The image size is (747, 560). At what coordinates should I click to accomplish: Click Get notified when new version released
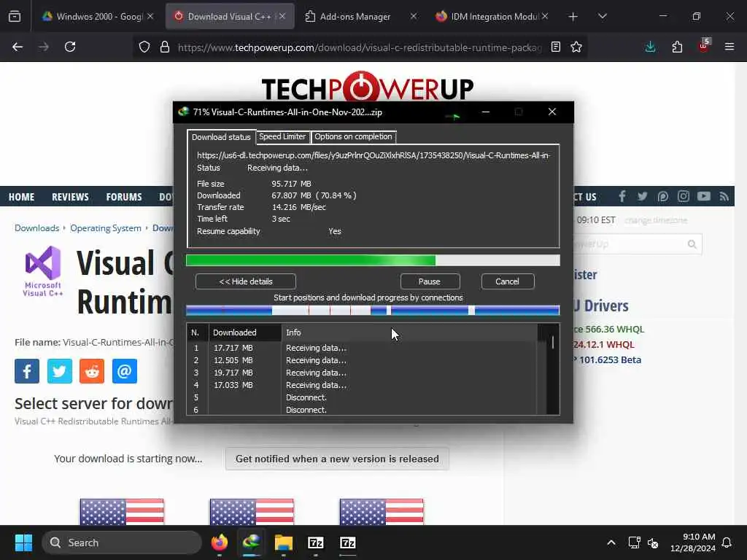[x=337, y=459]
